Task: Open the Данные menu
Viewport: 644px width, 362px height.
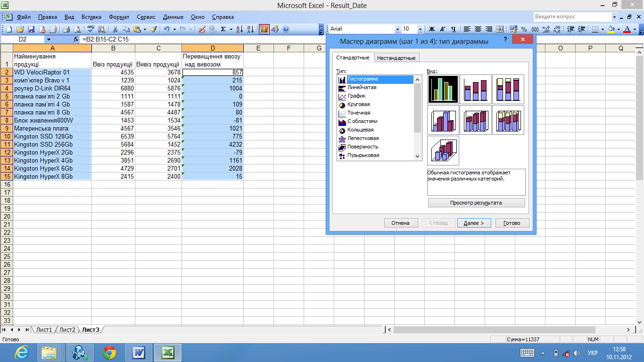Action: point(173,17)
